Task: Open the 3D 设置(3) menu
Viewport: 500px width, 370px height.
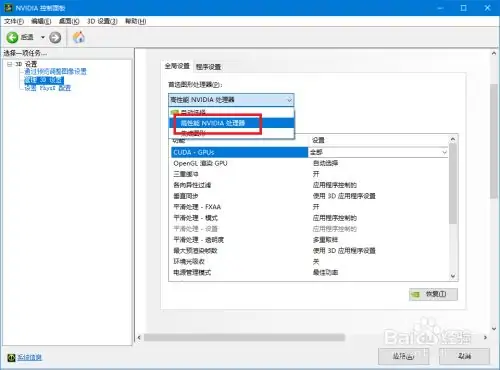Action: point(102,21)
